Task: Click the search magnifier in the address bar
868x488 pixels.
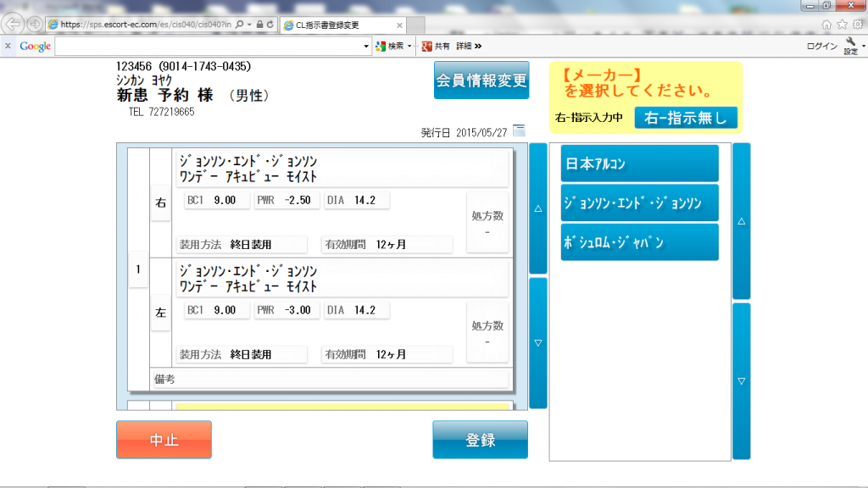Action: point(239,25)
